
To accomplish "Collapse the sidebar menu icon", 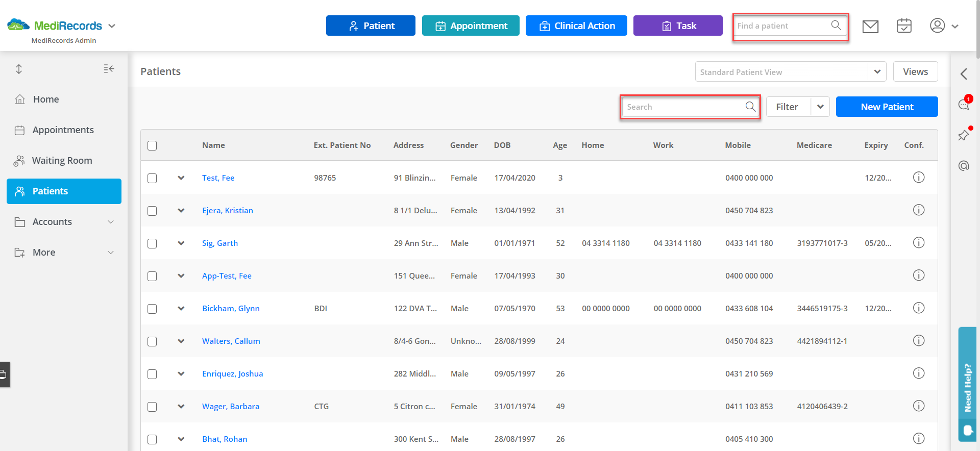I will (x=109, y=69).
